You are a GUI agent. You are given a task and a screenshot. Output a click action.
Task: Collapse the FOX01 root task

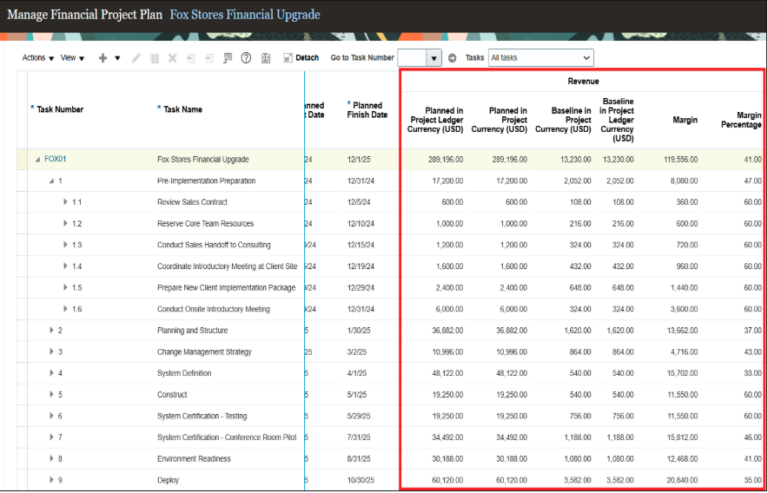[x=38, y=160]
